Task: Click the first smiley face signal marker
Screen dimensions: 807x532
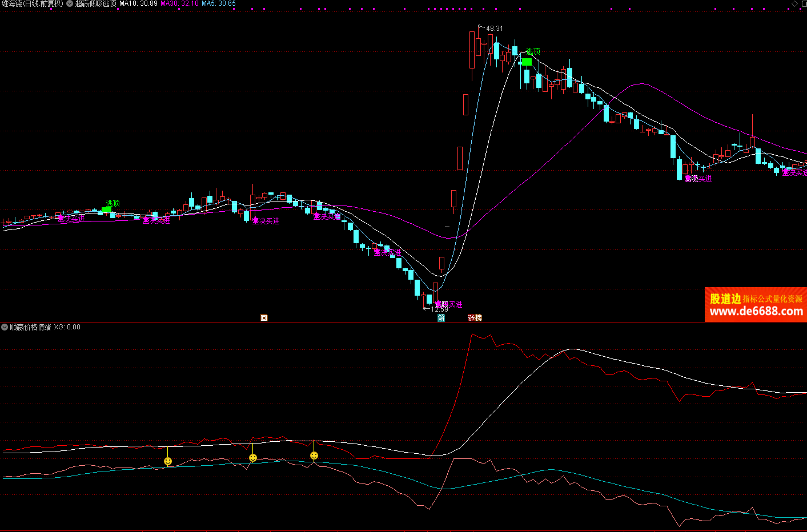Action: [x=168, y=461]
